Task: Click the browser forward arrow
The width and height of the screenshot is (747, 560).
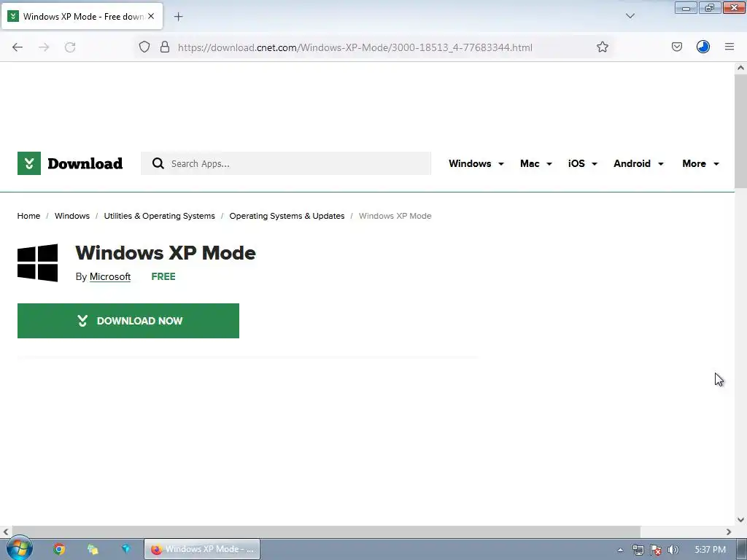Action: [44, 47]
